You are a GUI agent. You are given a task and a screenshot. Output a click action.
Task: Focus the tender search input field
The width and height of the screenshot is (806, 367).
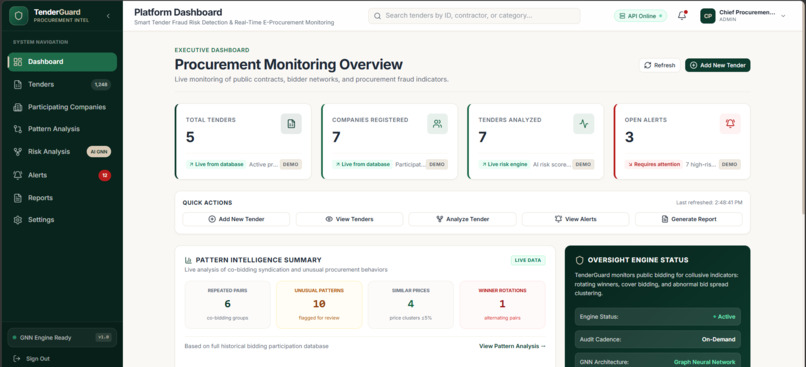[x=474, y=16]
